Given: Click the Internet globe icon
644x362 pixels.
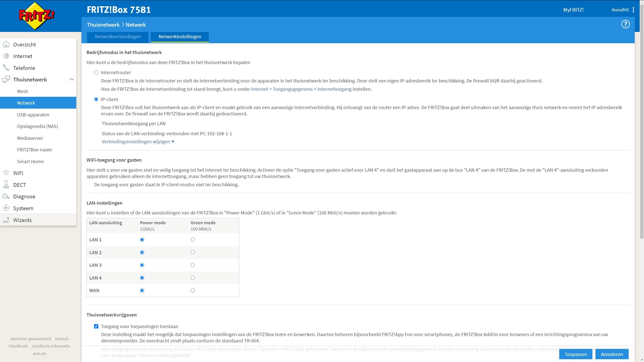Looking at the screenshot, I should click(x=6, y=56).
